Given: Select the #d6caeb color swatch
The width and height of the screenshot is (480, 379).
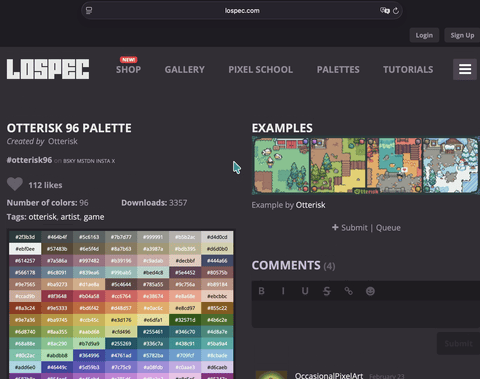Looking at the screenshot, I should [217, 367].
